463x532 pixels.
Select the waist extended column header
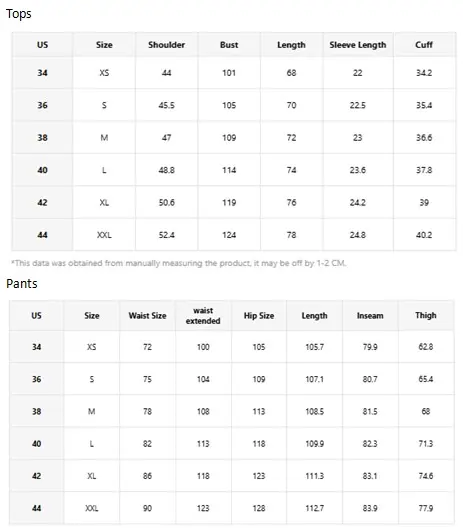pos(203,316)
